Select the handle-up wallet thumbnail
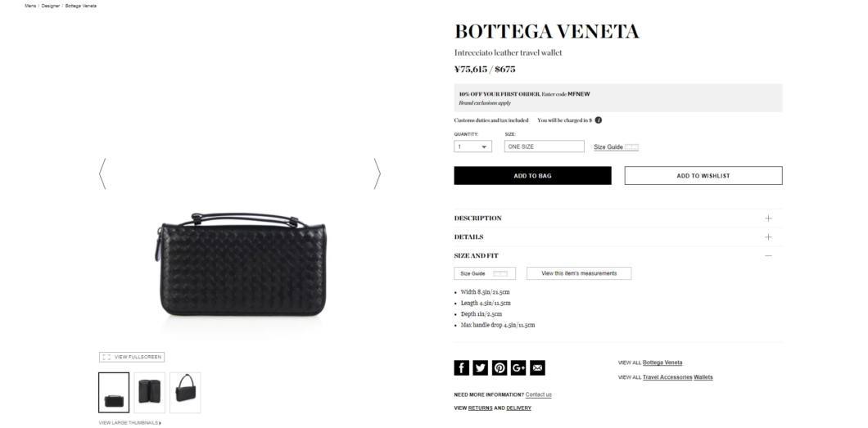The image size is (868, 428). click(x=185, y=393)
